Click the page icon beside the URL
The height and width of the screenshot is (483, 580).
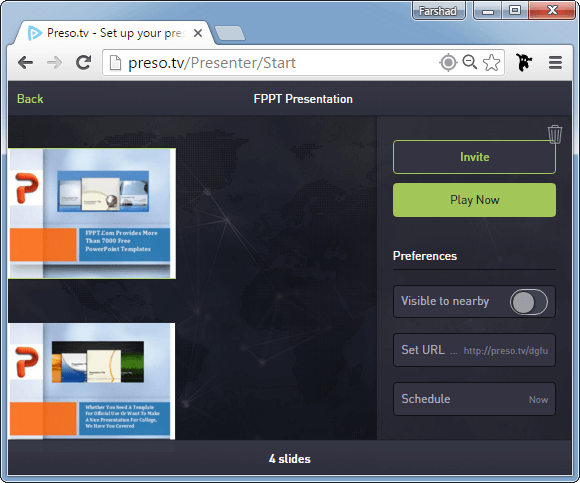pos(115,63)
